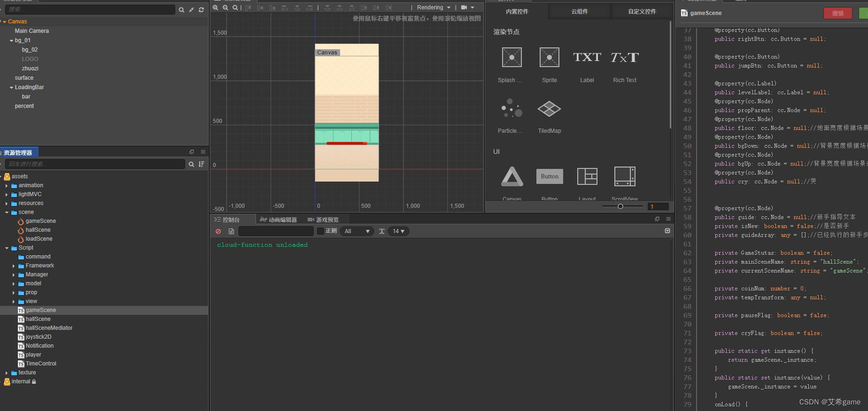The height and width of the screenshot is (411, 868).
Task: Open the console font size 14 dropdown
Action: tap(398, 231)
